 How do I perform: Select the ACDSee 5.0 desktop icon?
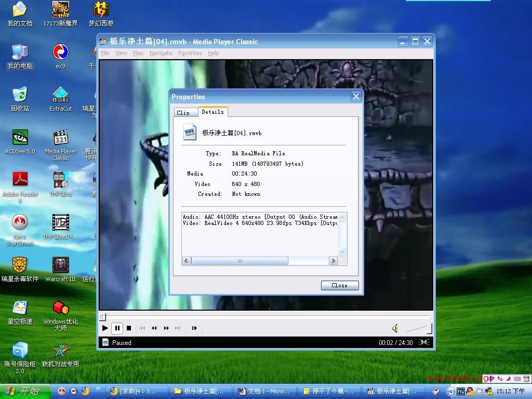point(20,142)
